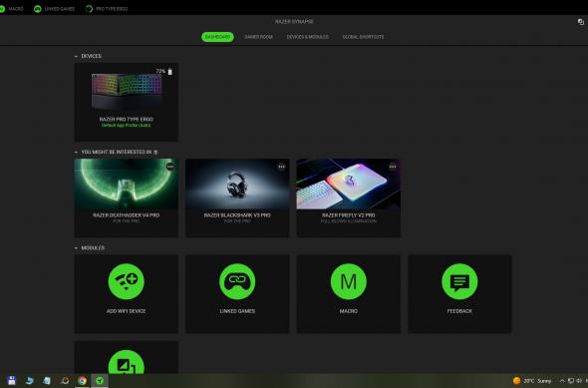Click the Razer Synapse taskbar icon

point(100,380)
